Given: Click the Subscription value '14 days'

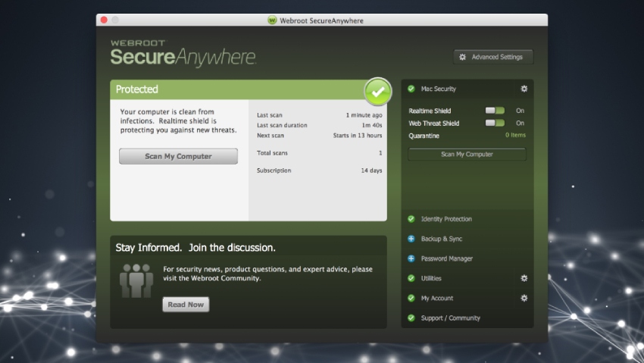Looking at the screenshot, I should click(x=371, y=171).
